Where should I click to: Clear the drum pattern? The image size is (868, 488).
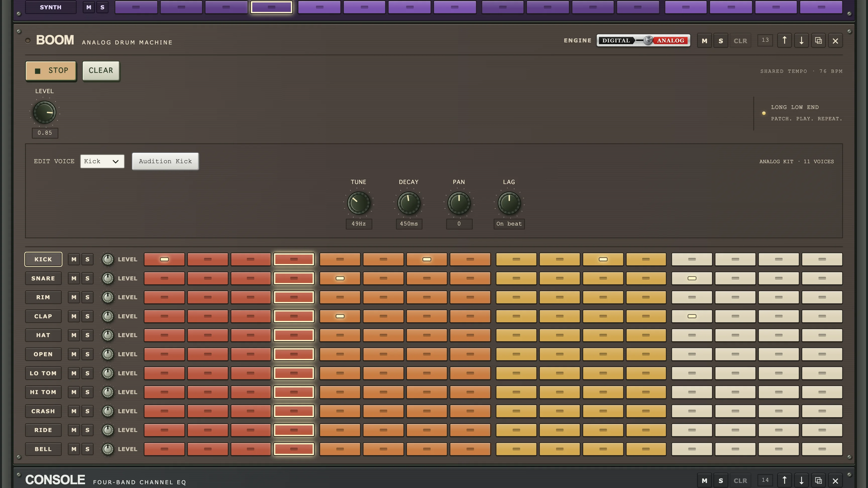point(101,71)
